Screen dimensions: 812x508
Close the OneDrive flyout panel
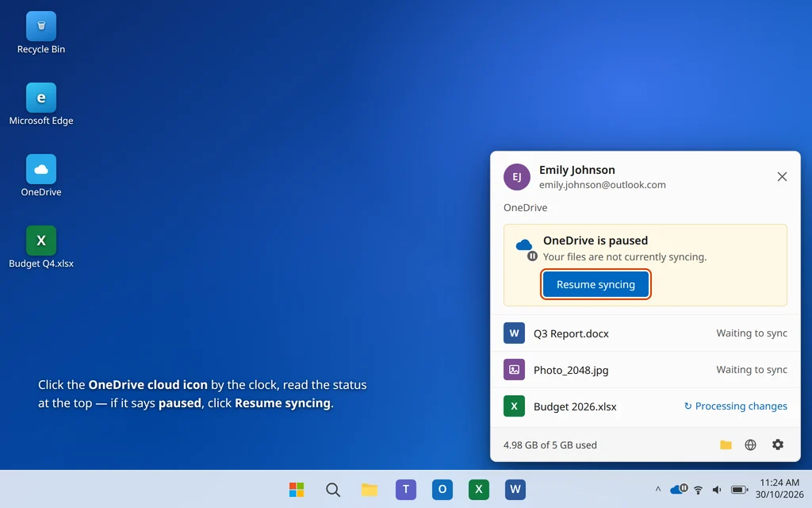click(x=782, y=177)
